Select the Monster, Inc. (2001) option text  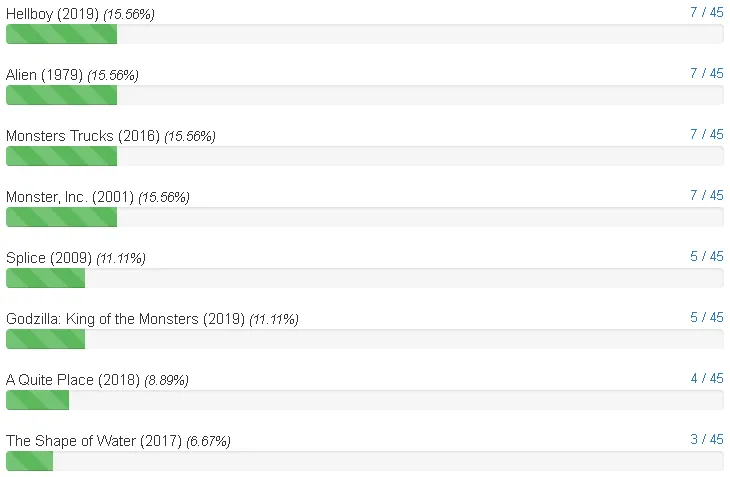70,197
